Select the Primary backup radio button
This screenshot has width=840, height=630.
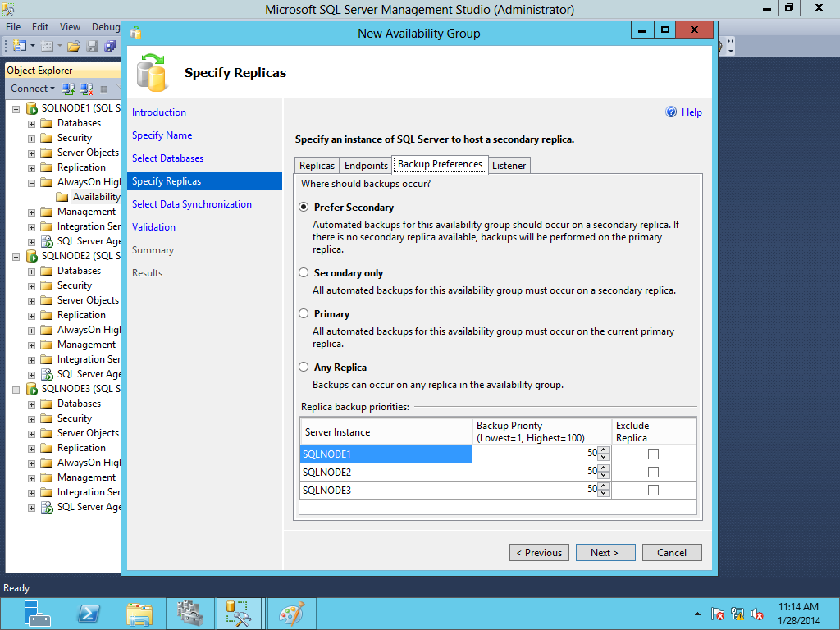point(304,313)
